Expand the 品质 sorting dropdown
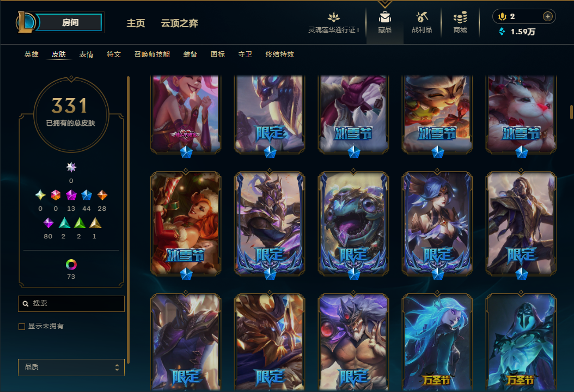 coord(71,367)
